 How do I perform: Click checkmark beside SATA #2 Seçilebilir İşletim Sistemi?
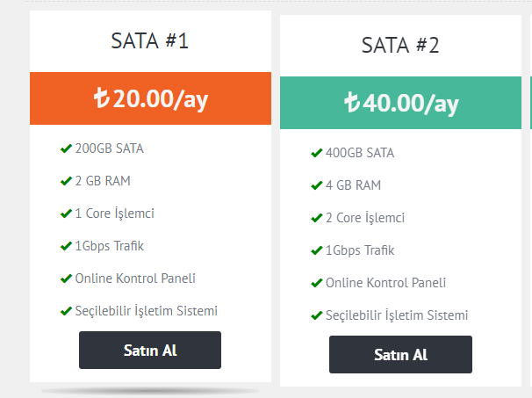pos(316,315)
